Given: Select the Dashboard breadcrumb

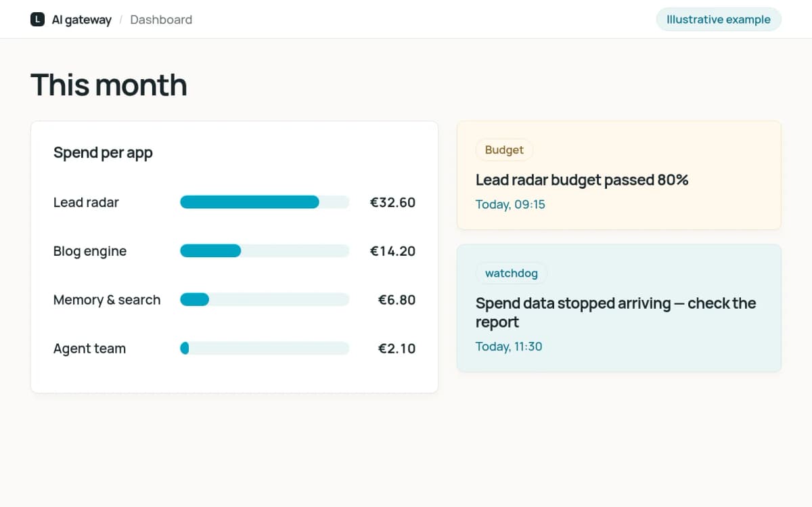Looking at the screenshot, I should tap(161, 20).
